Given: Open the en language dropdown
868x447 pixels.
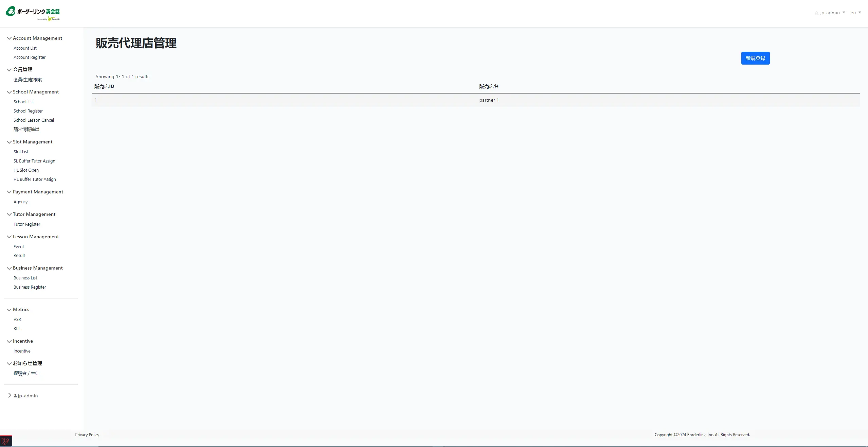Looking at the screenshot, I should click(x=855, y=13).
